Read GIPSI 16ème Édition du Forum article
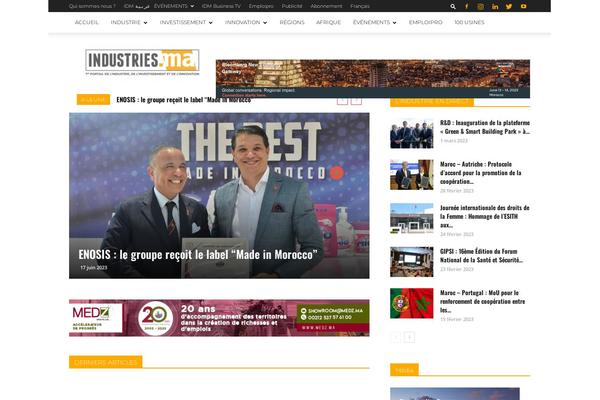The height and width of the screenshot is (400, 600). [x=481, y=255]
